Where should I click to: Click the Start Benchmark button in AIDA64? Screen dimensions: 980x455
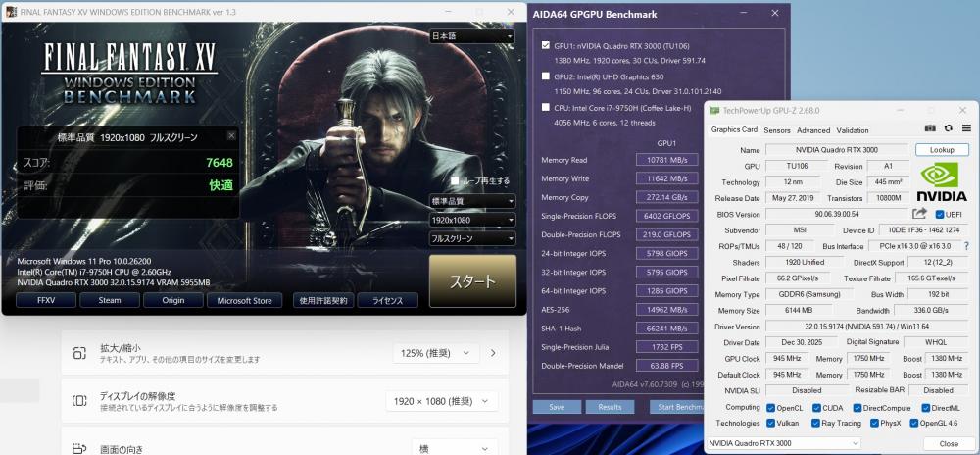(677, 407)
